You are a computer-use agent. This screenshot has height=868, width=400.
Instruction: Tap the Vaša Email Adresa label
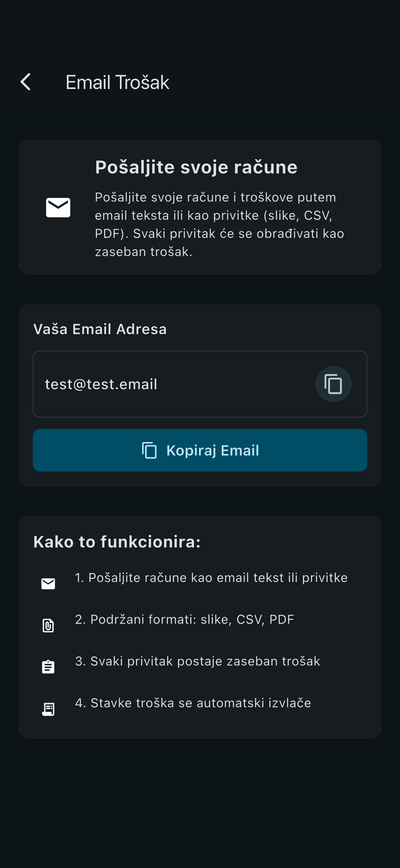coord(100,329)
